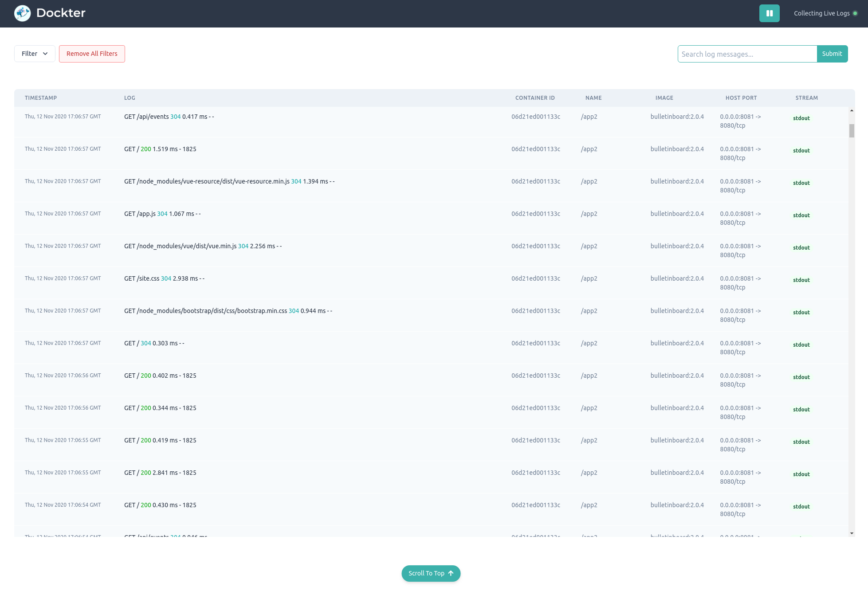This screenshot has width=868, height=595.
Task: Click the TIMESTAMP column header
Action: [x=41, y=98]
